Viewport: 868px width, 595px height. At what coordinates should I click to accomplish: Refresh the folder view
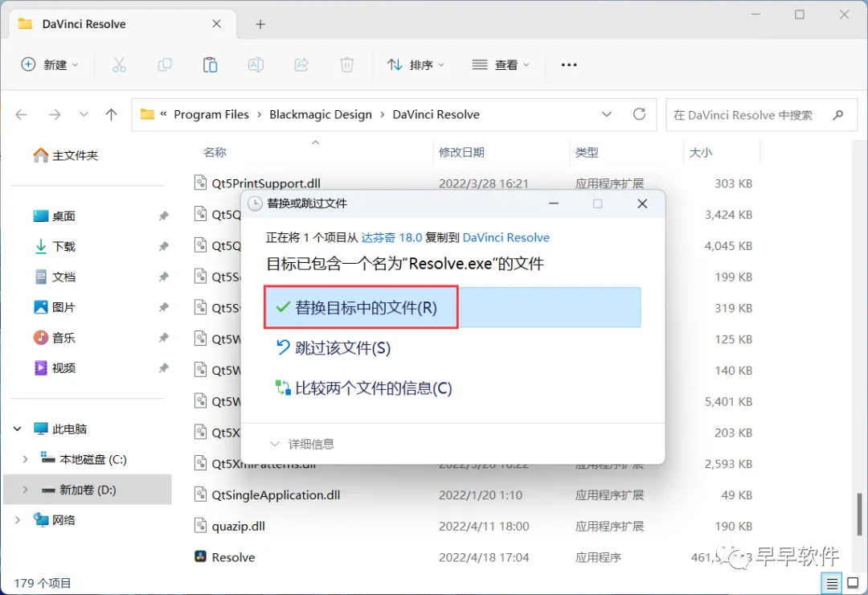640,115
